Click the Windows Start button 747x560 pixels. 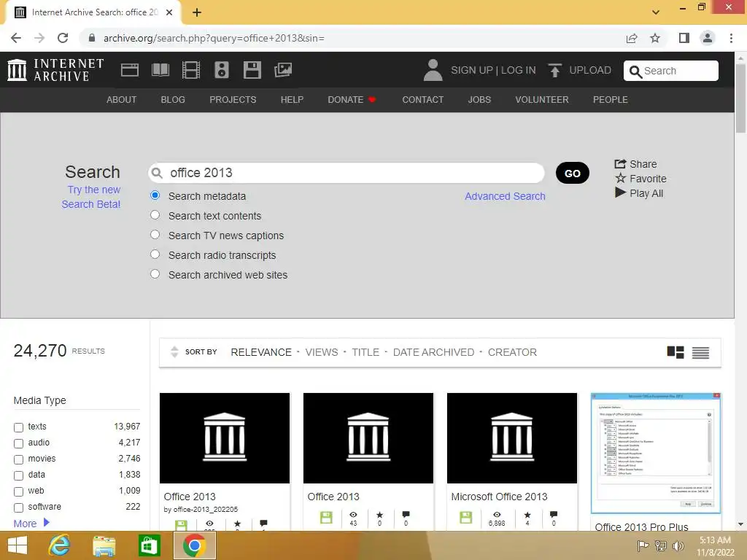tap(18, 545)
